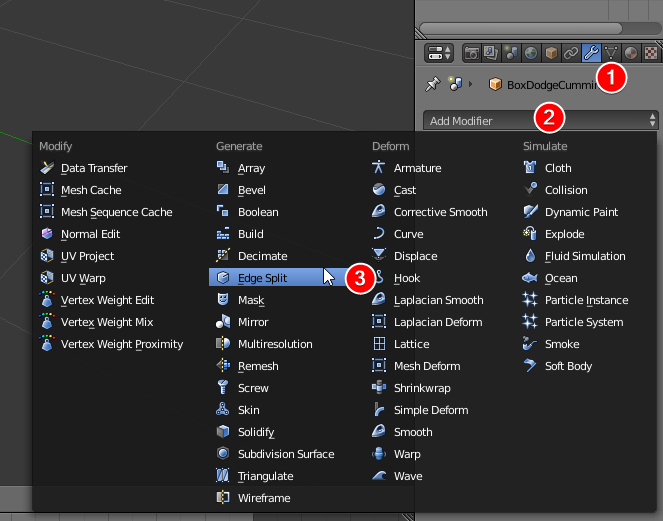Open the Object cube properties tab
The width and height of the screenshot is (663, 521).
coord(551,53)
